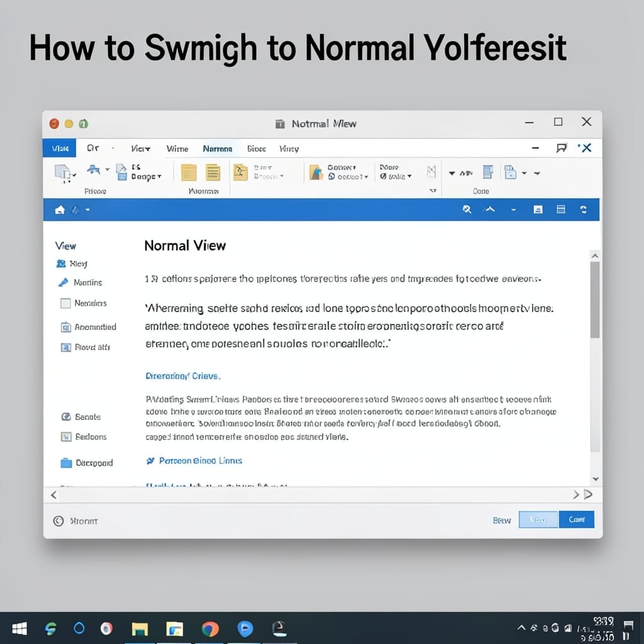Click the layout rows icon in blue bar
Viewport: 644px width, 644px height.
[x=561, y=209]
